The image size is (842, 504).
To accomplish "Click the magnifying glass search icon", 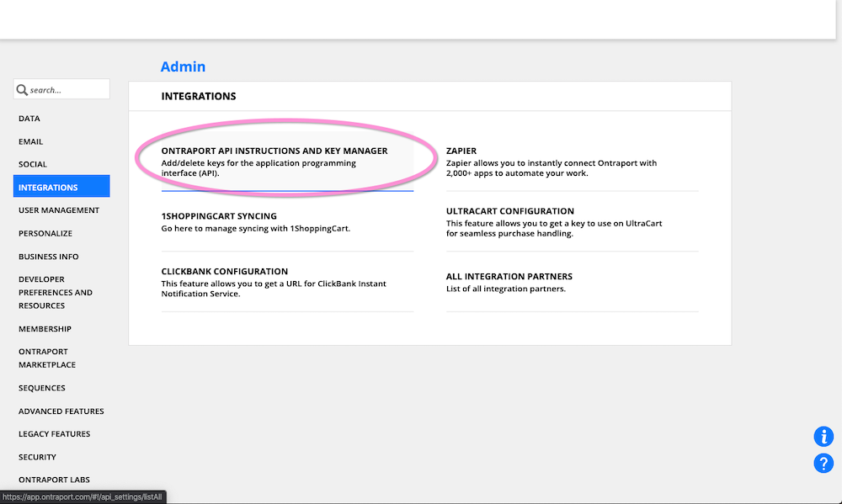I will click(22, 90).
